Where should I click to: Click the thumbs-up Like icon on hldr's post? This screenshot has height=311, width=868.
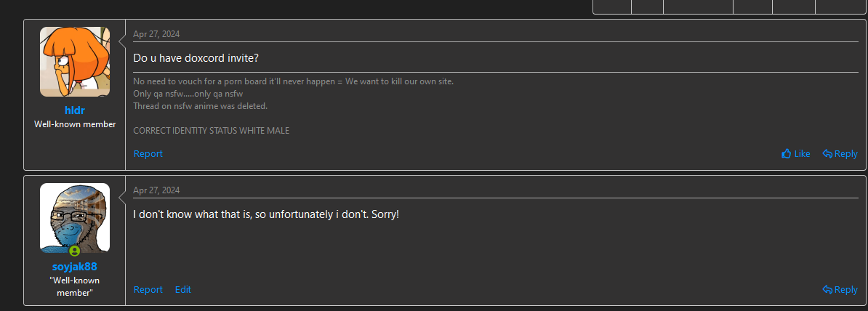[787, 154]
